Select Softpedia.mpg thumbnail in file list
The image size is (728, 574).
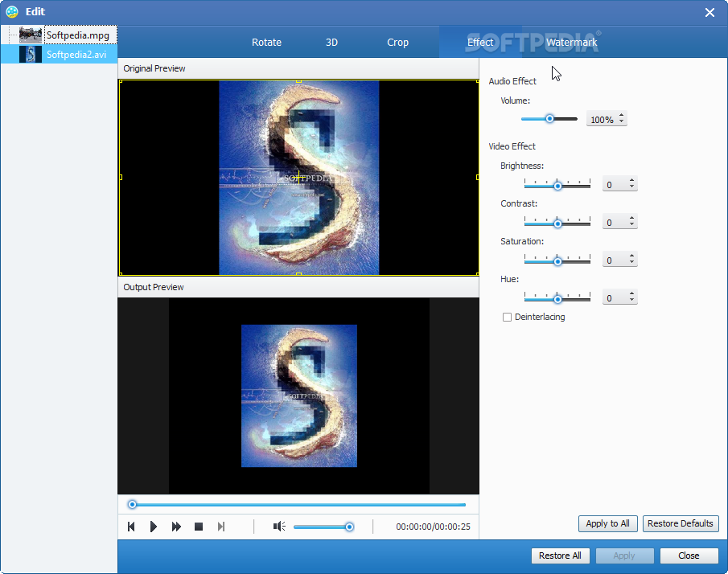click(x=31, y=35)
